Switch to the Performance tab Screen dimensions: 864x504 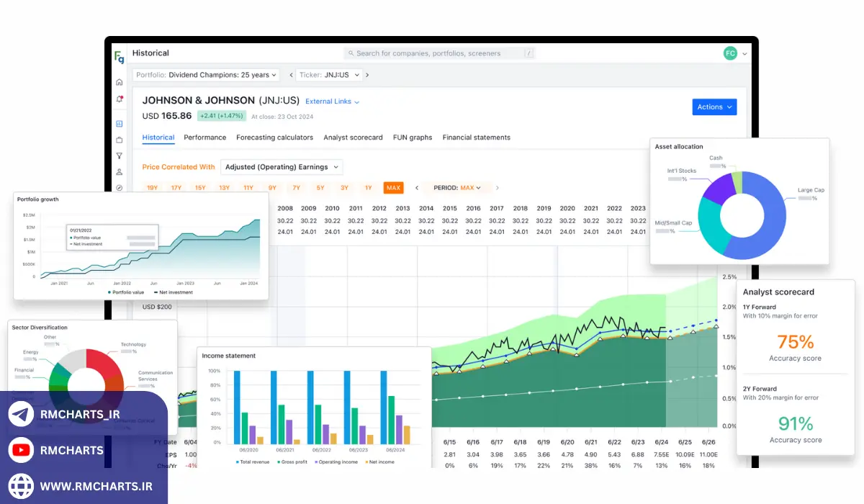[204, 138]
